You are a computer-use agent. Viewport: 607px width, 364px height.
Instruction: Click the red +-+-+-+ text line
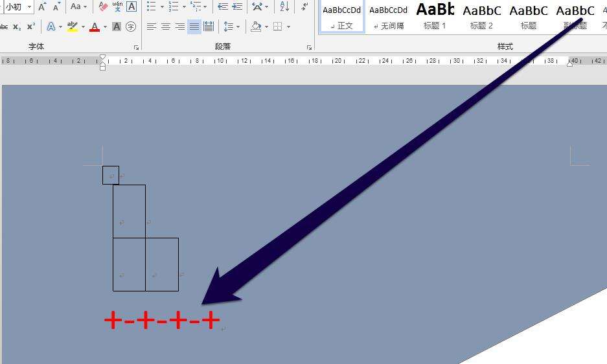162,320
